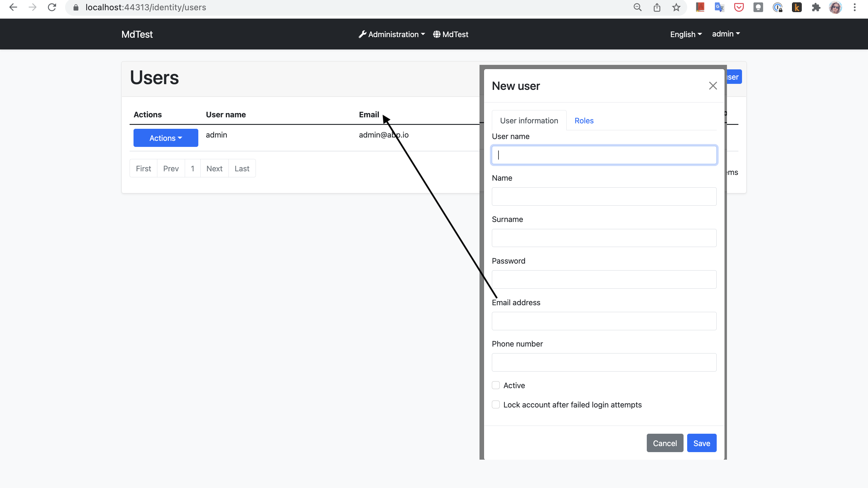Open the Actions dropdown for admin user
This screenshot has height=488, width=868.
coord(165,138)
